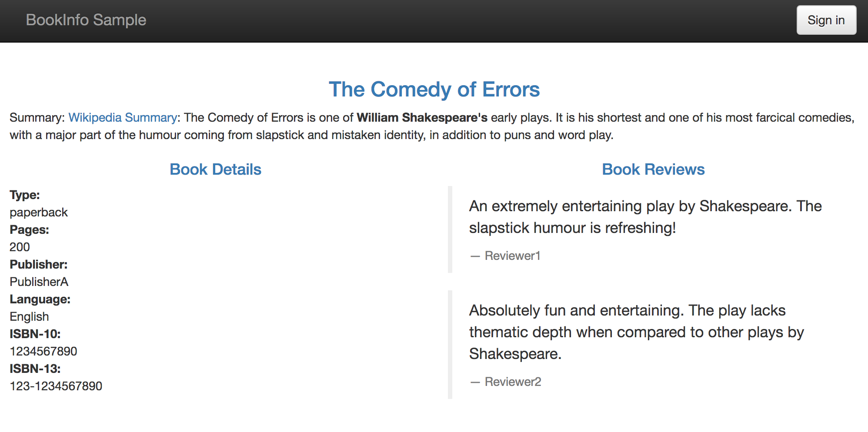The height and width of the screenshot is (432, 868).
Task: Click the Pages: label
Action: coord(29,229)
